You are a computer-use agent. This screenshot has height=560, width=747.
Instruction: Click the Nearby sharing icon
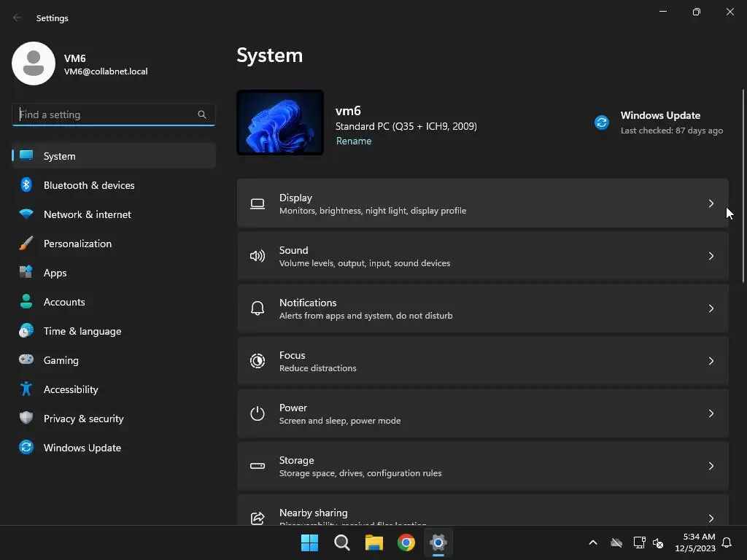(x=258, y=518)
